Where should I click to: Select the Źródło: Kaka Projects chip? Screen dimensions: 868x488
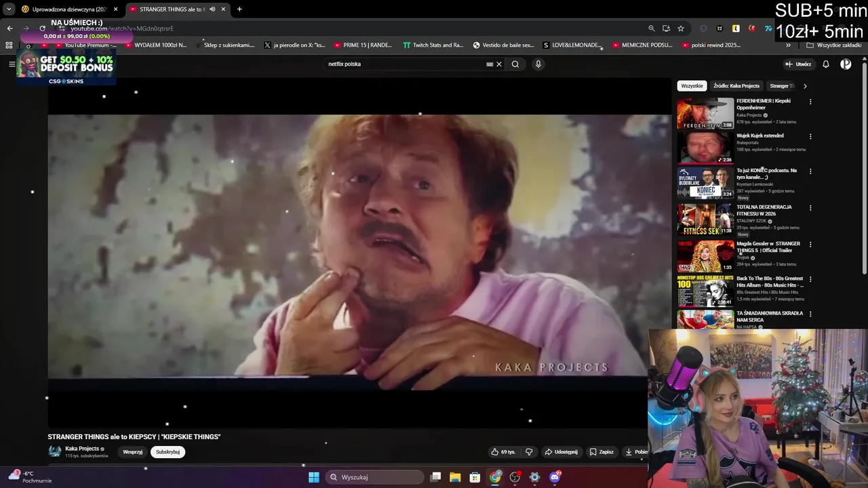click(x=736, y=86)
